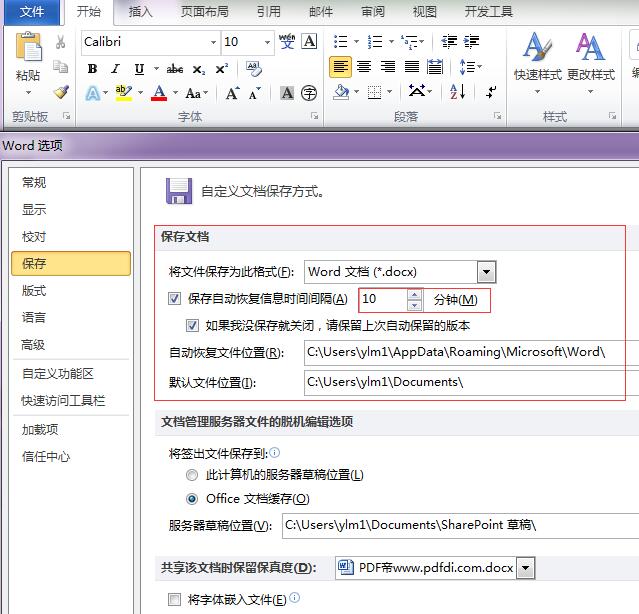Apply subscript formatting
This screenshot has width=639, height=614.
[x=199, y=70]
